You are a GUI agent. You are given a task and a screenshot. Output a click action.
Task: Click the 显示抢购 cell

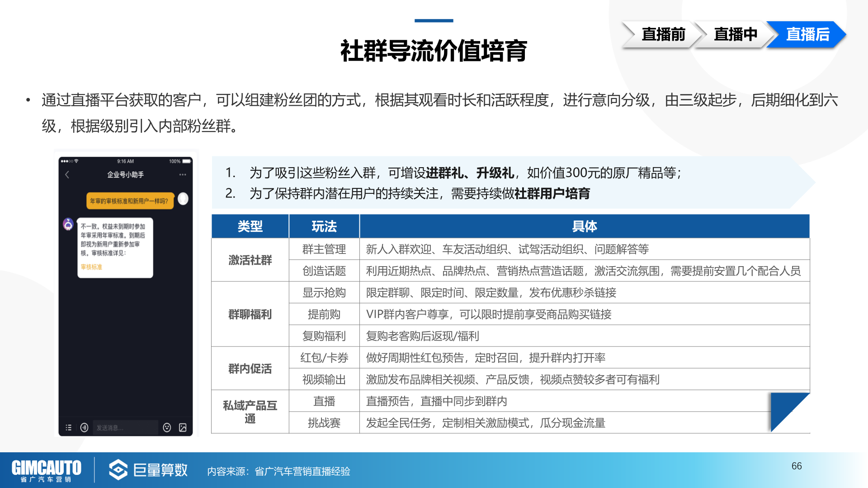point(324,292)
